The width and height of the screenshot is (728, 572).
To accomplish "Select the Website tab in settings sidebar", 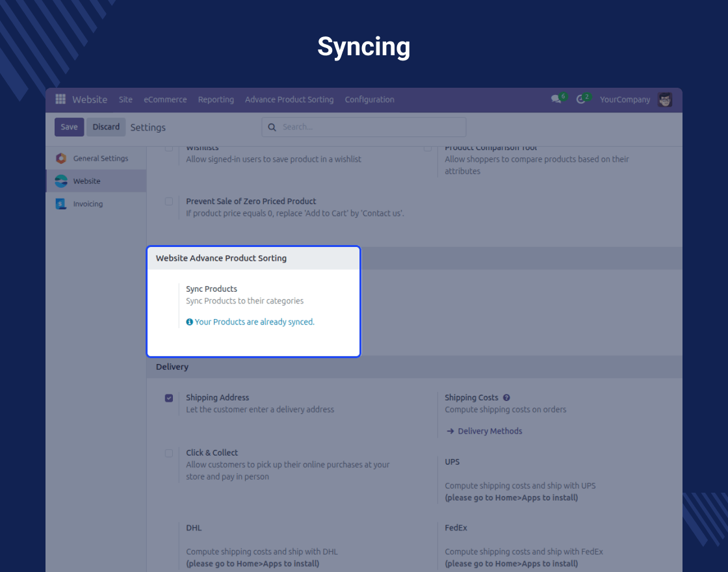I will (86, 181).
